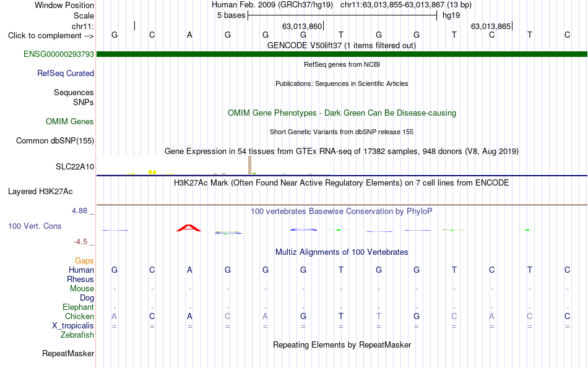Click the 4.88 conservation maximum value
The image size is (588, 368).
tap(79, 211)
